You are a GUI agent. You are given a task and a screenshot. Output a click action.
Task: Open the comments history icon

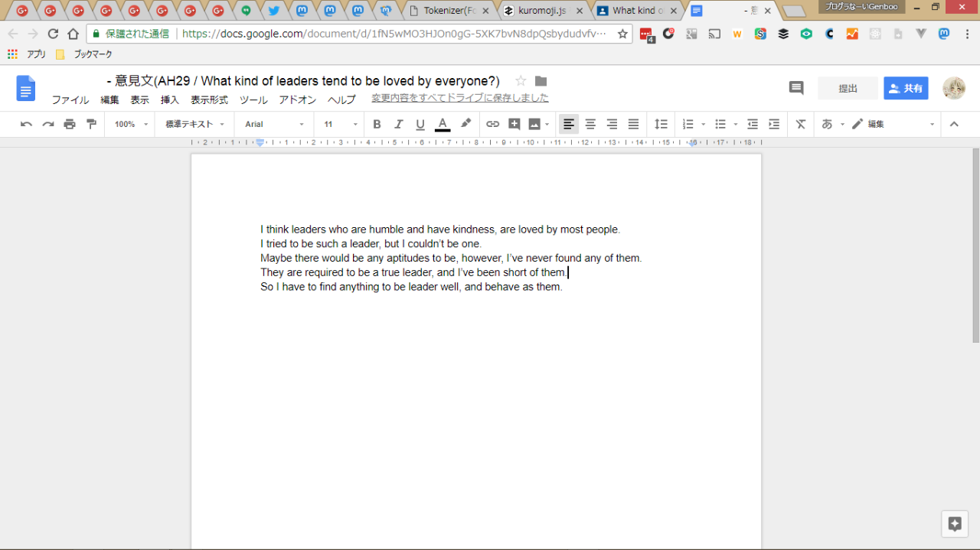796,88
